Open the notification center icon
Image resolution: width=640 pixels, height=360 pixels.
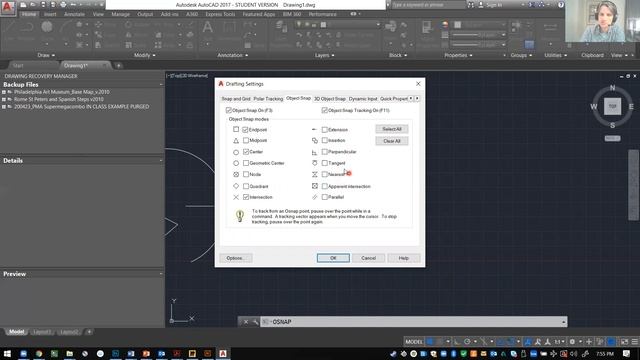pos(627,353)
